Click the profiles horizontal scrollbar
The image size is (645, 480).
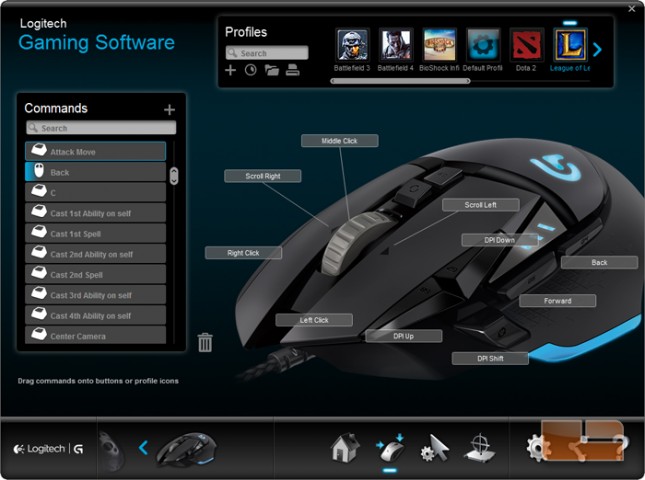coord(400,81)
